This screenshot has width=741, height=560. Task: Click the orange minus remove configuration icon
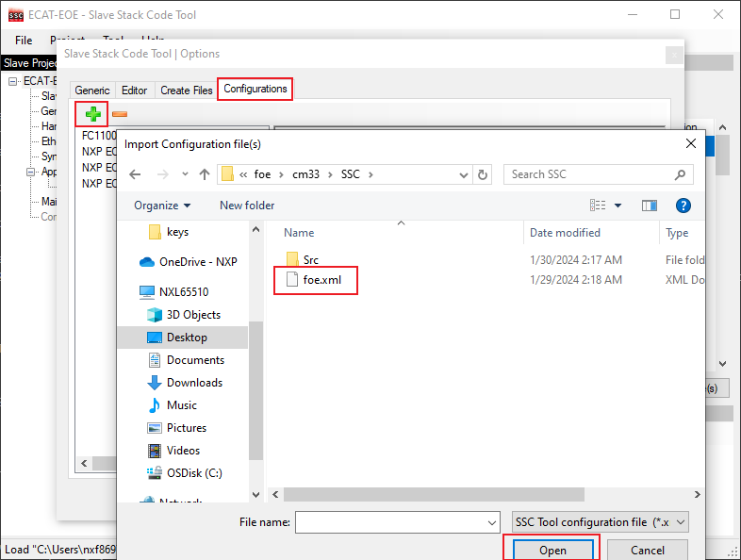pyautogui.click(x=120, y=114)
